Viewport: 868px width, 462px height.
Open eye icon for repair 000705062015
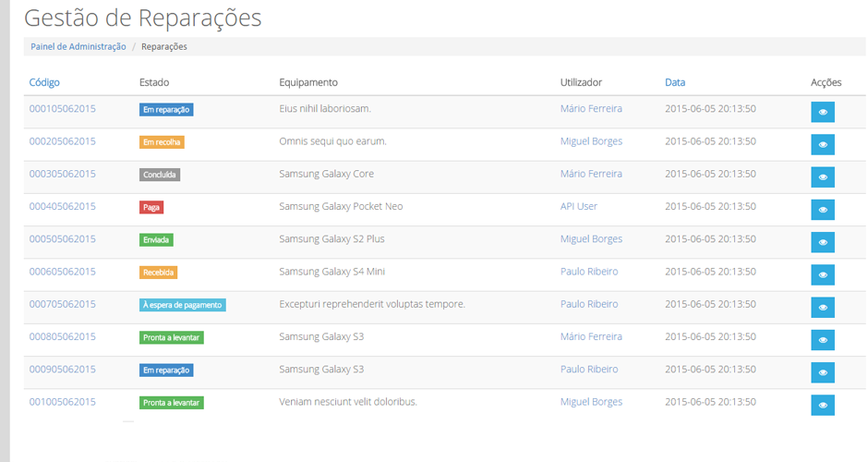click(823, 308)
